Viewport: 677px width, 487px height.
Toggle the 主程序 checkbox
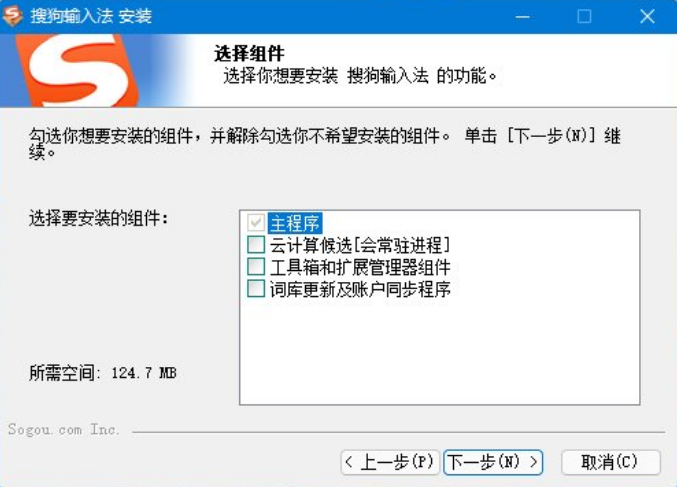coord(256,223)
